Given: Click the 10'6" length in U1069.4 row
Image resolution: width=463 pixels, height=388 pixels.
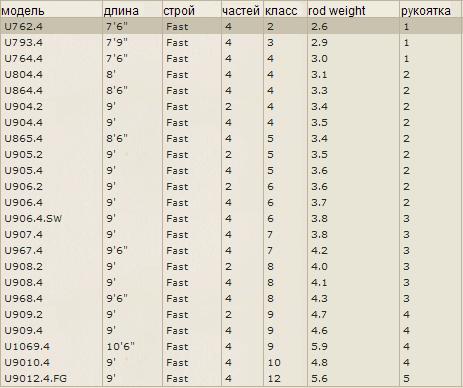Looking at the screenshot, I should pyautogui.click(x=121, y=346).
